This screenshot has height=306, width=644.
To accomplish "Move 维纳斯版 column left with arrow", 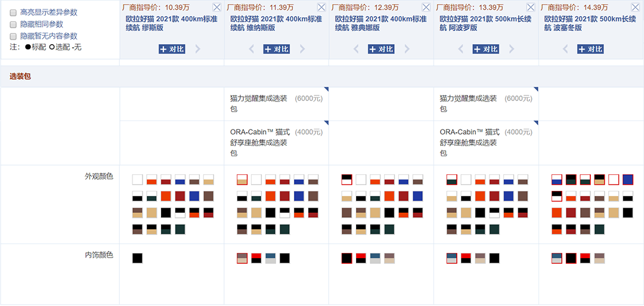I will (x=251, y=49).
